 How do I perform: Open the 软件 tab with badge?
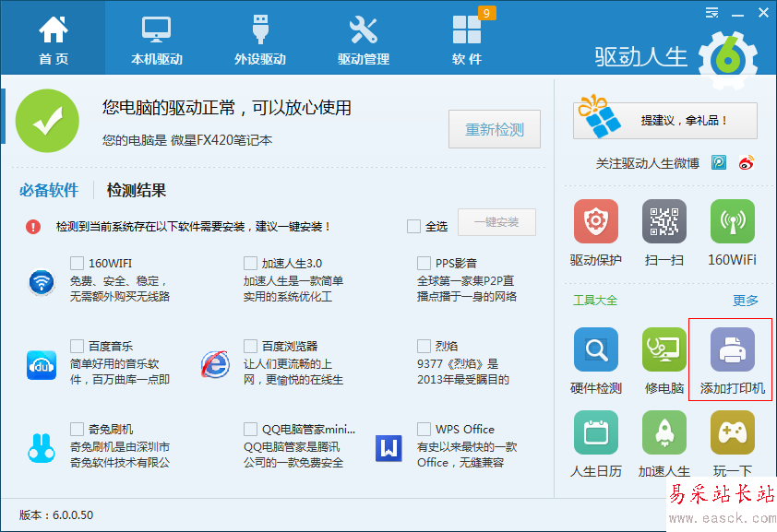[467, 39]
